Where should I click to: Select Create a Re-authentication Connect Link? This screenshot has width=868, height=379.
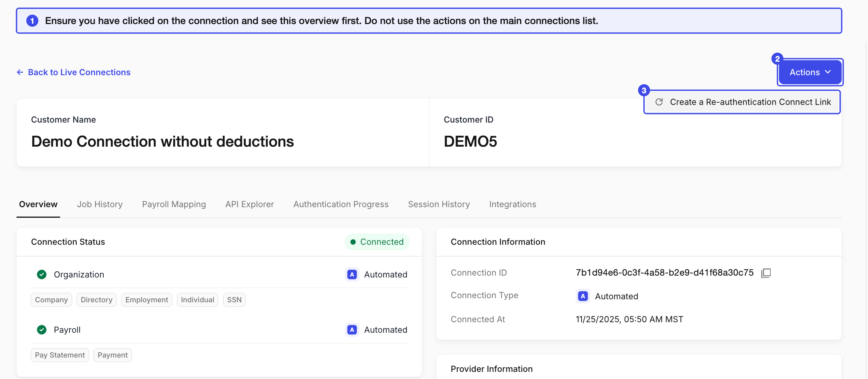[742, 102]
